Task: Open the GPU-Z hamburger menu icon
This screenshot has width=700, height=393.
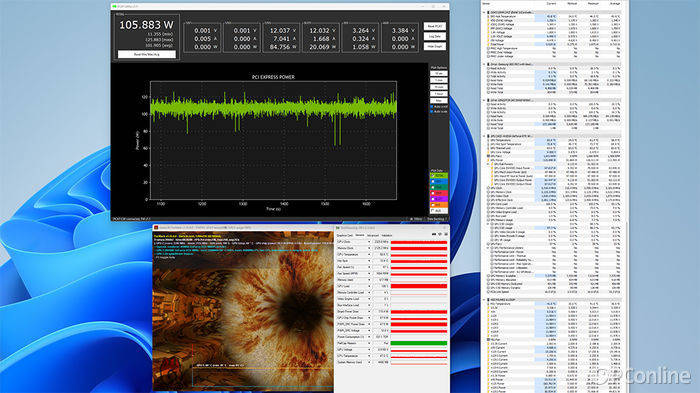Action: click(446, 234)
